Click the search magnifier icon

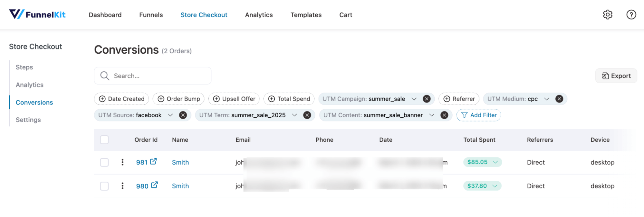tap(105, 76)
